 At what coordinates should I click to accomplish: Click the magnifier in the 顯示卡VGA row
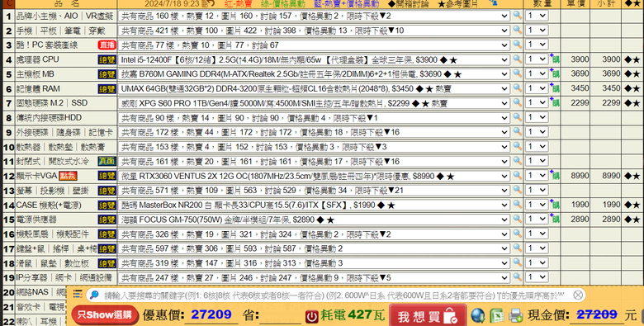[x=517, y=176]
